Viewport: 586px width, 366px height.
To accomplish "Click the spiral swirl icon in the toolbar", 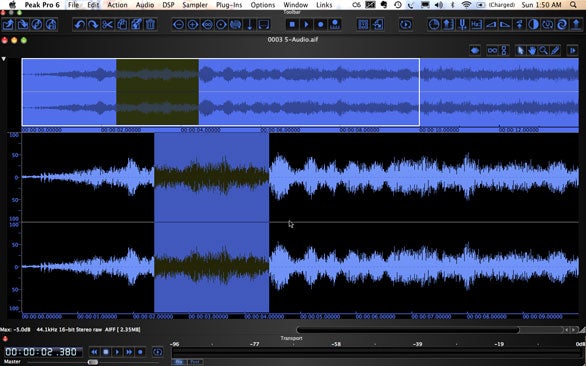I will tap(562, 25).
